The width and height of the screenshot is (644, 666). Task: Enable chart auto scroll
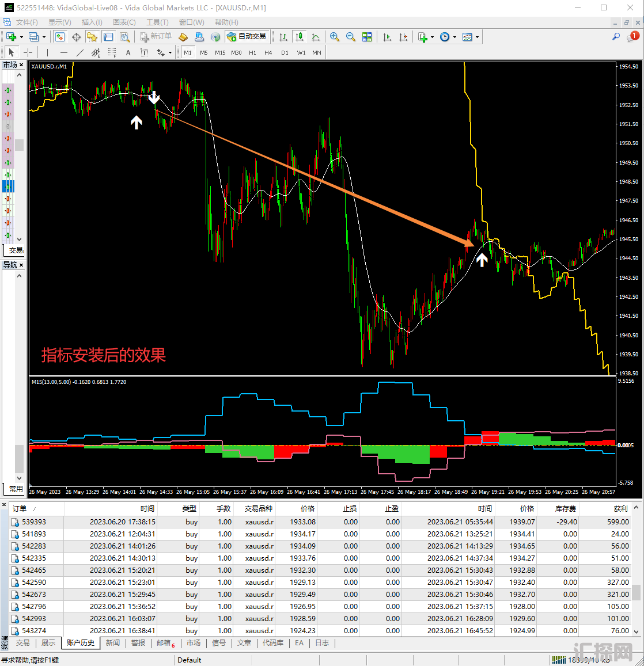tap(387, 37)
